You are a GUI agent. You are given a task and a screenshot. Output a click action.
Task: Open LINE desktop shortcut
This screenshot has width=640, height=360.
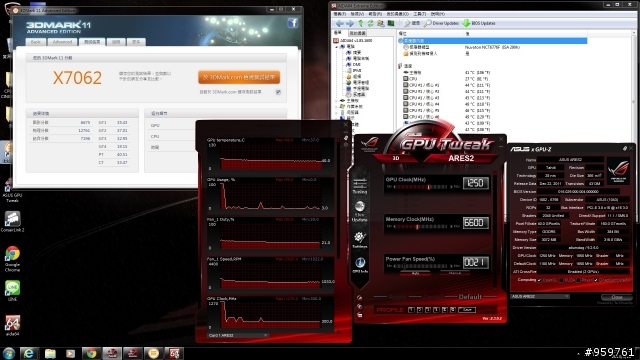[12, 291]
